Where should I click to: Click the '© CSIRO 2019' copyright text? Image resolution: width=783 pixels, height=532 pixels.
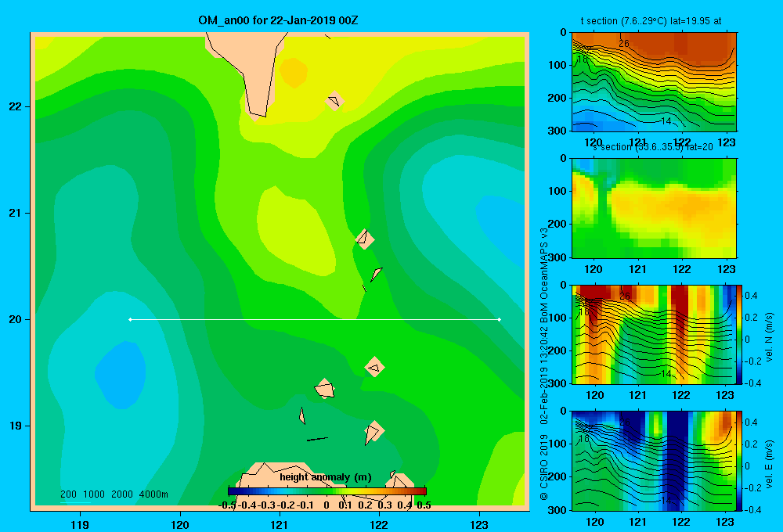tap(544, 466)
